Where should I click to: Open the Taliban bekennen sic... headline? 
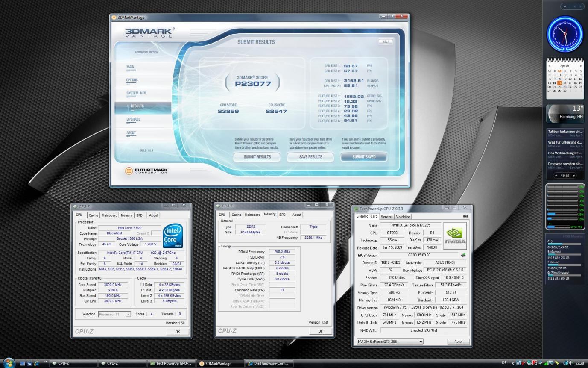click(565, 132)
